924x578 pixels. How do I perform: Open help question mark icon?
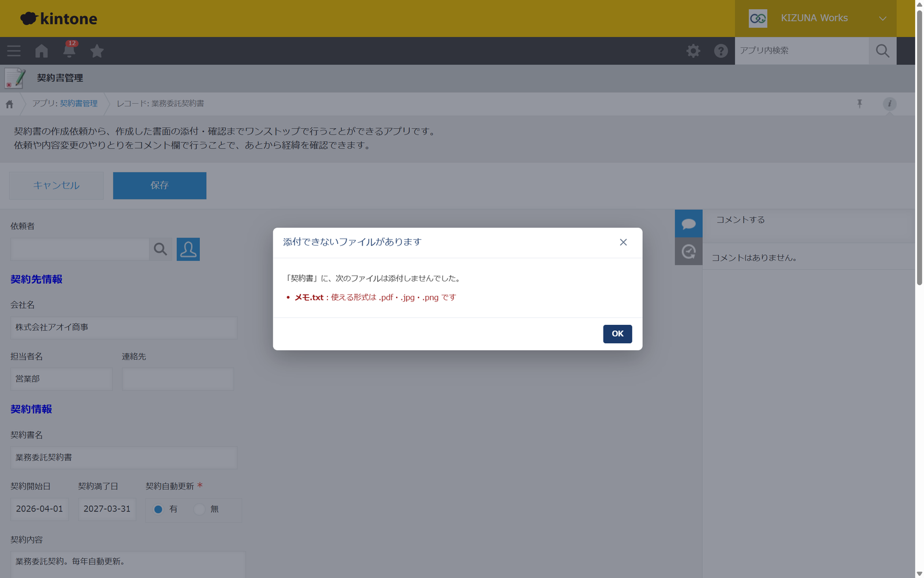(x=721, y=51)
